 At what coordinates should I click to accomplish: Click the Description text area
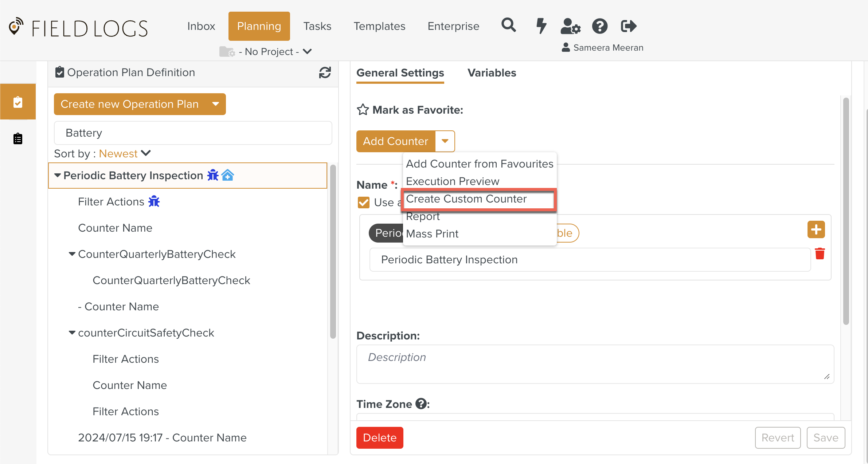click(x=595, y=364)
